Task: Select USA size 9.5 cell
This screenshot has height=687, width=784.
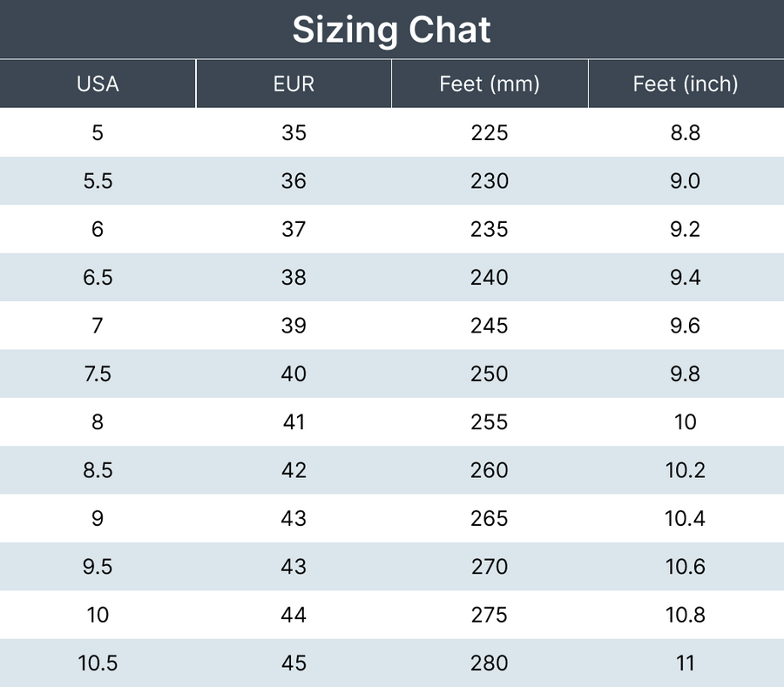Action: 98,567
